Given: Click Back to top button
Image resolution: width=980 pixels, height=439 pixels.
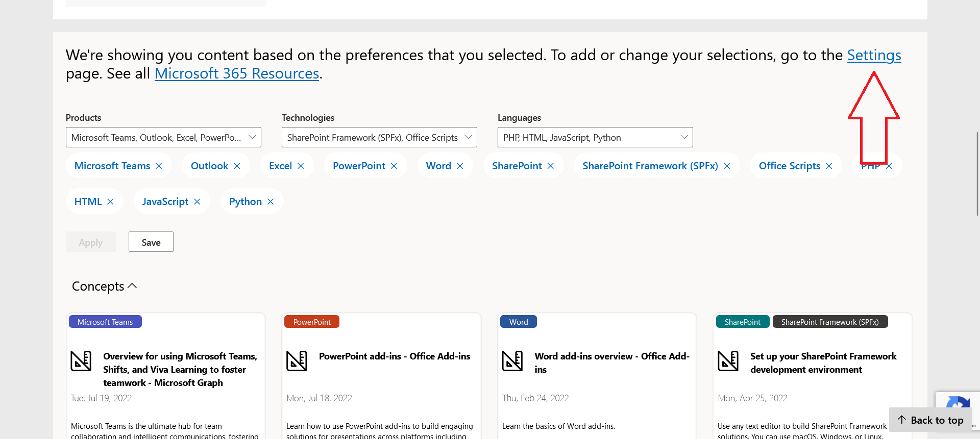Looking at the screenshot, I should (930, 420).
